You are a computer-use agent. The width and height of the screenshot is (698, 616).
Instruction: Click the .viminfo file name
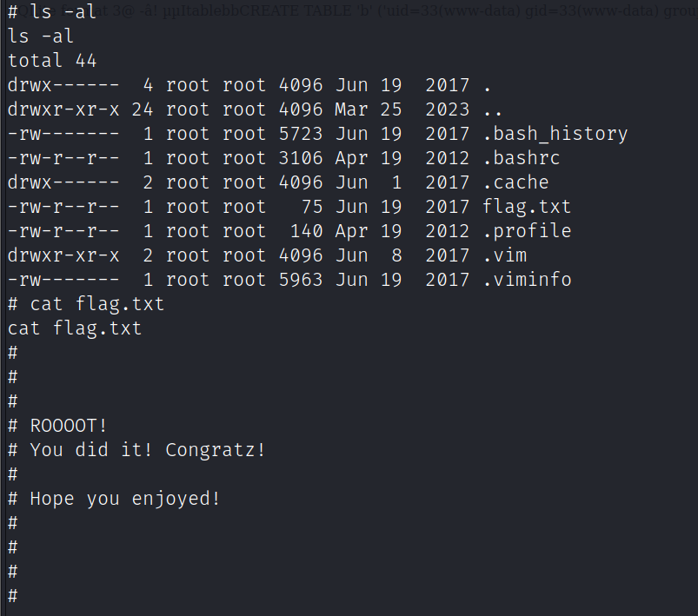coord(527,280)
